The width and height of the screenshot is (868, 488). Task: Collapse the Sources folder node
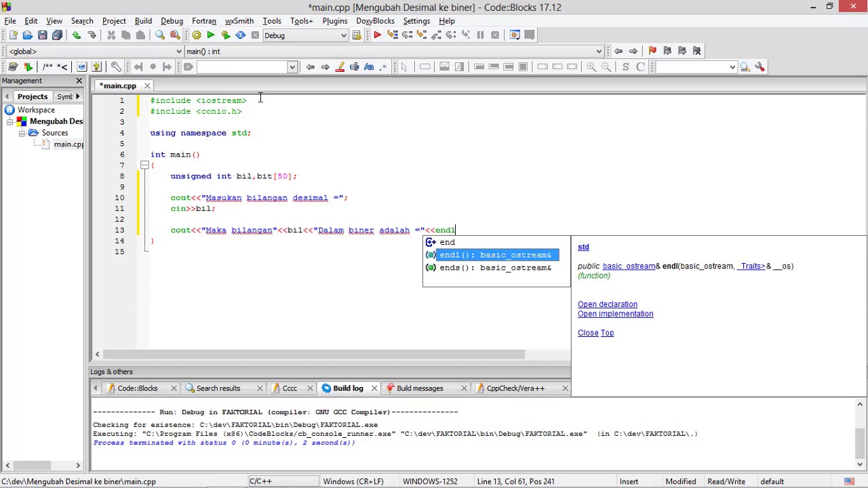point(22,133)
